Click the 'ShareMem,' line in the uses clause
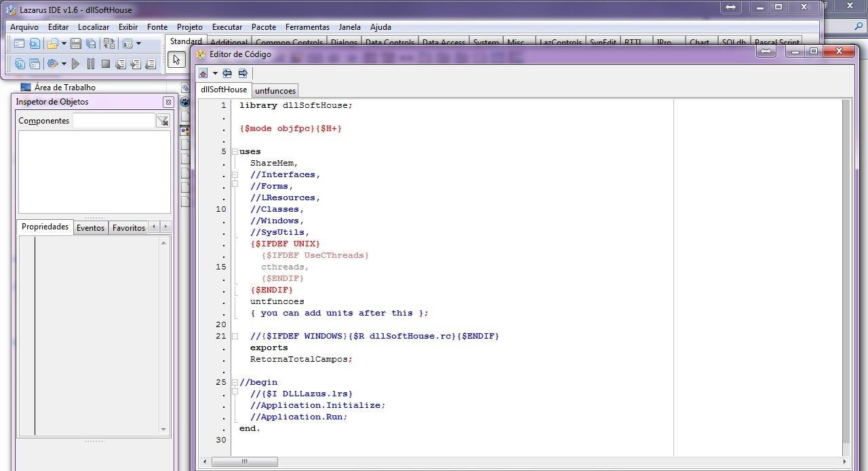Image resolution: width=868 pixels, height=471 pixels. tap(274, 163)
